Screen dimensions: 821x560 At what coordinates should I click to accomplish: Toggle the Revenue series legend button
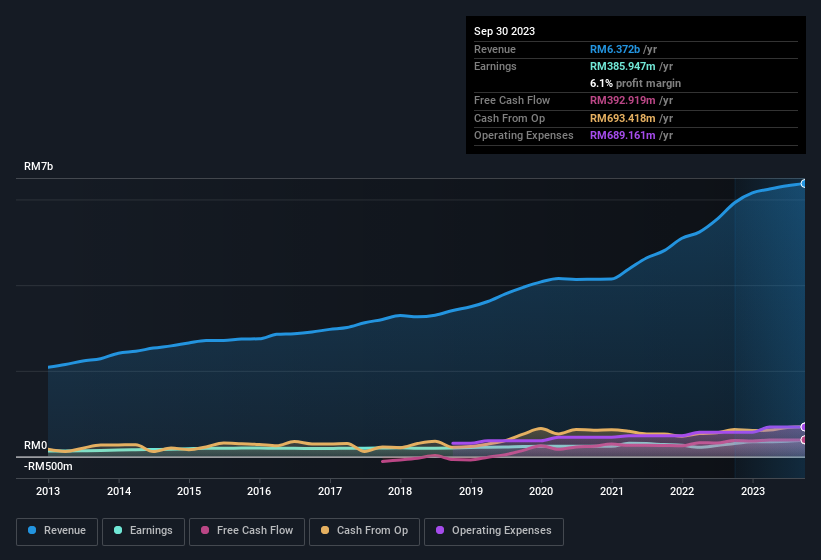(x=57, y=531)
